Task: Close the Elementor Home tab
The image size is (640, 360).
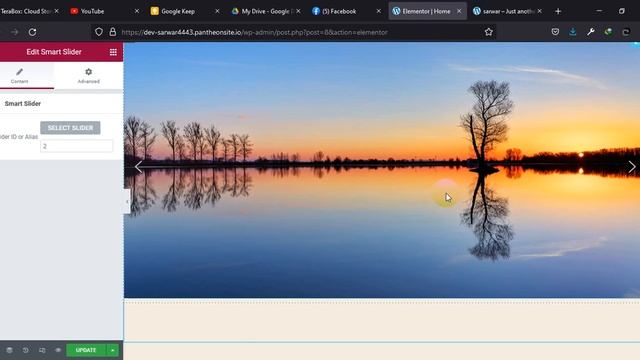Action: pyautogui.click(x=459, y=11)
